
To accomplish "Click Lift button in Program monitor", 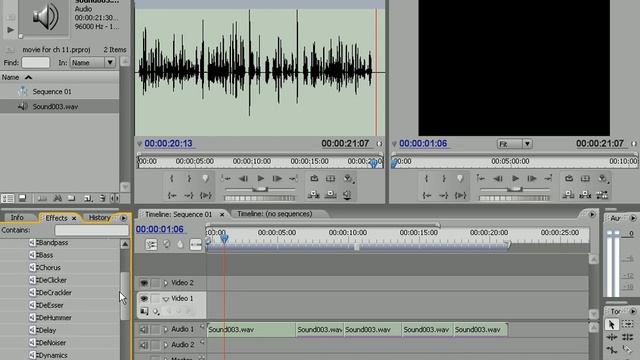I will (x=568, y=195).
